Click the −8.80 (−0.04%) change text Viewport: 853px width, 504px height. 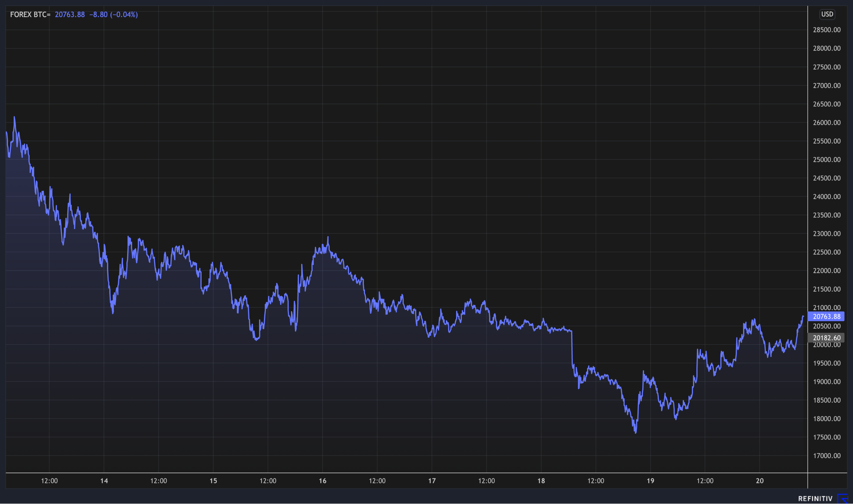tap(114, 15)
